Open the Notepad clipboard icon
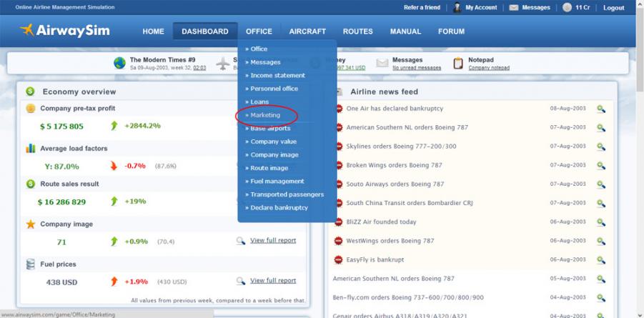The width and height of the screenshot is (644, 318). 458,63
